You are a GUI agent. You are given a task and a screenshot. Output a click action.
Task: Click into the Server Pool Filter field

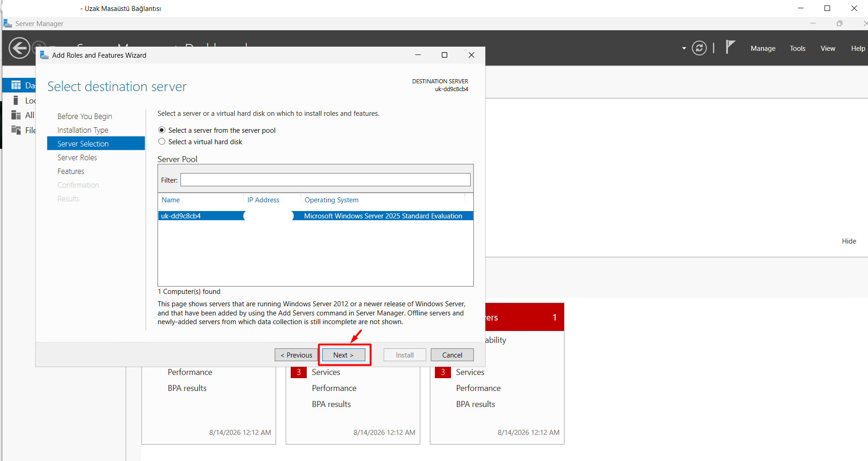coord(325,180)
